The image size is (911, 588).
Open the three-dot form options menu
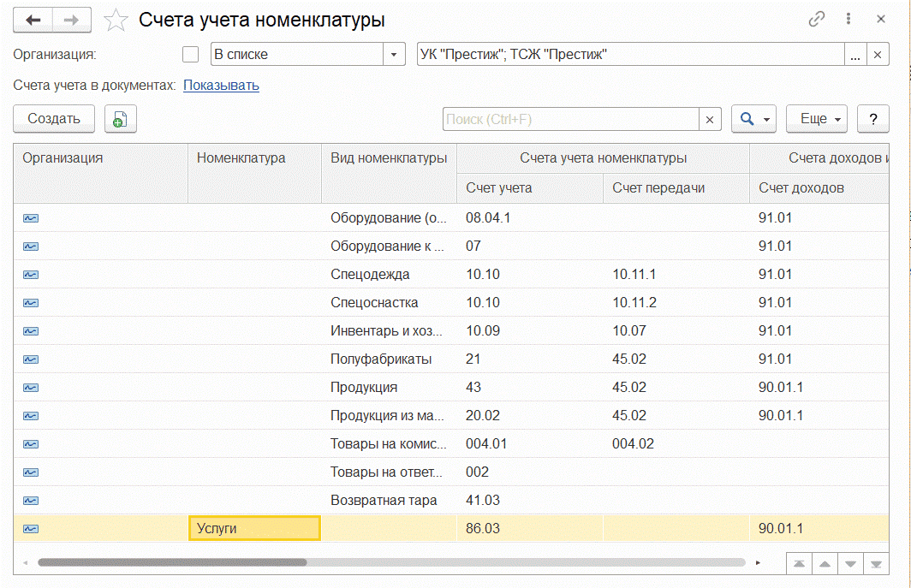[848, 20]
